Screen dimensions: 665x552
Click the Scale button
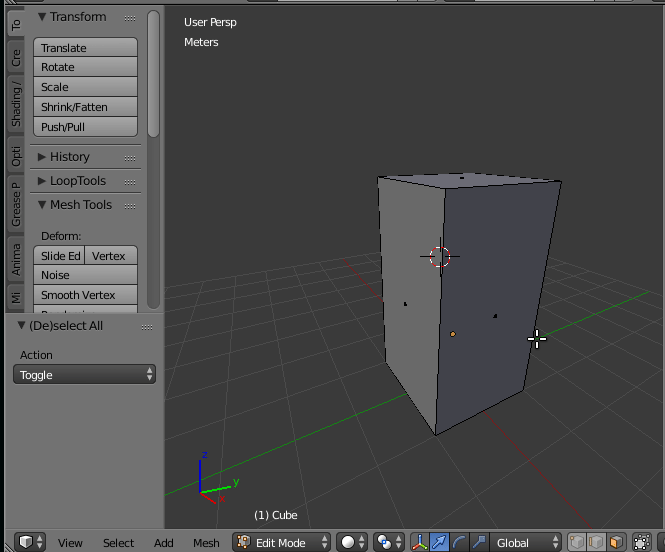click(85, 87)
